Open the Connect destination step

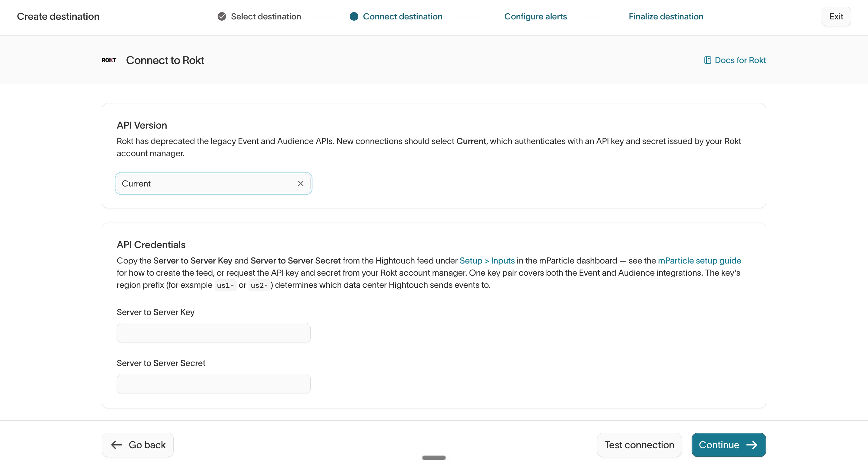[403, 16]
